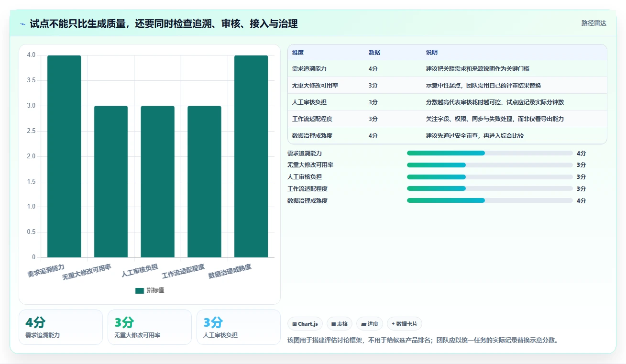
Task: Click the 需求追溯能力 x-axis label under the chart
Action: (46, 271)
